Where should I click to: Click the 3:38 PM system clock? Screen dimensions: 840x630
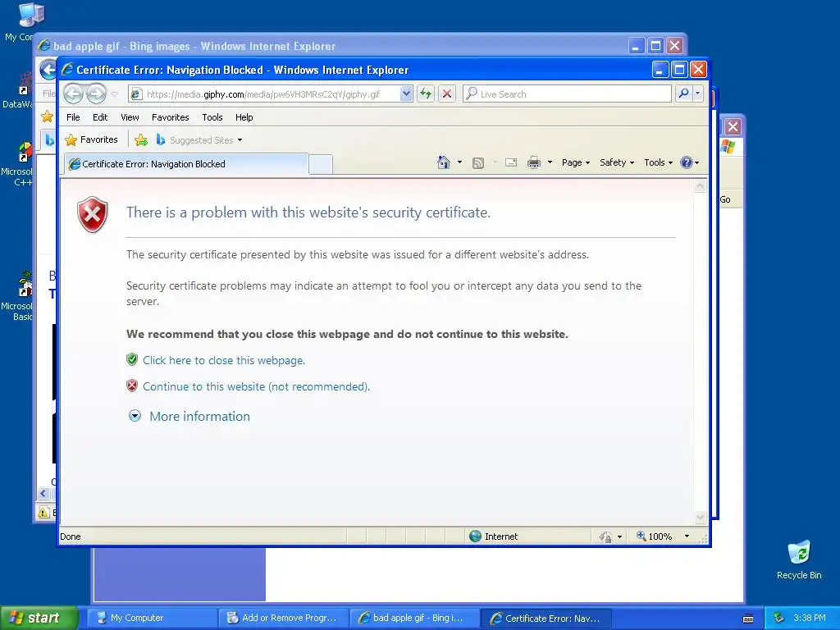coord(810,618)
